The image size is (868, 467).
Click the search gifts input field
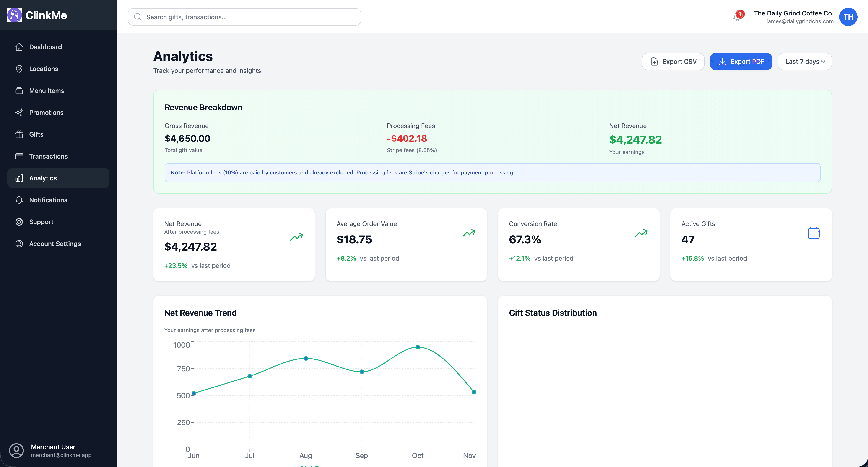click(244, 17)
